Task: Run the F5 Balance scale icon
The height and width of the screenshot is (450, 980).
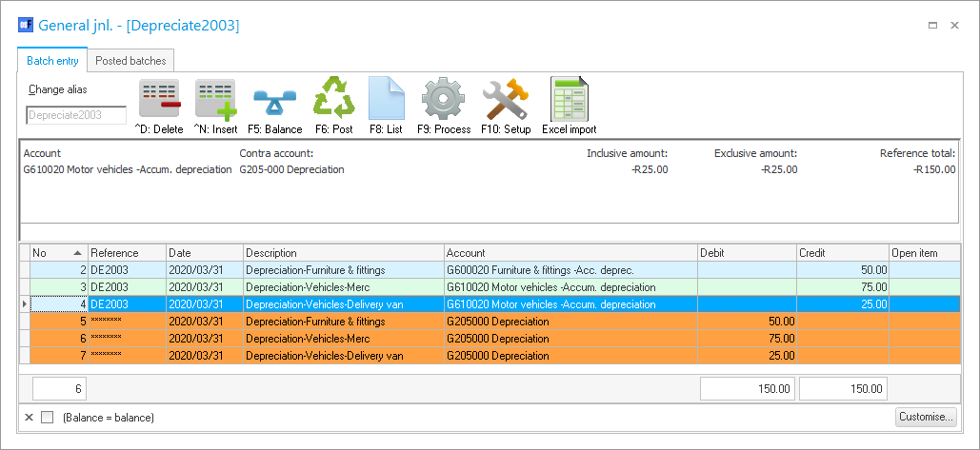Action: click(x=274, y=100)
